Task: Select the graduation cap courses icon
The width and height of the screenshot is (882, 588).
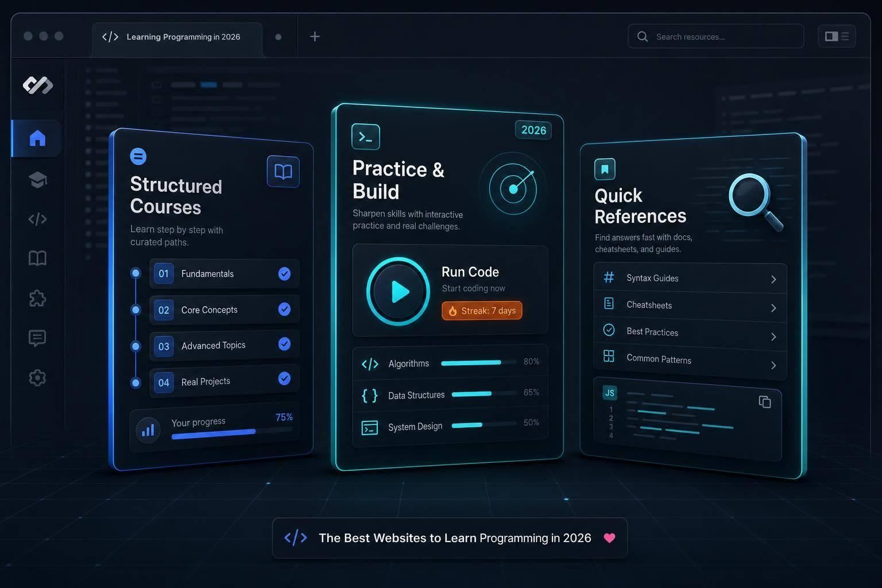Action: point(37,180)
